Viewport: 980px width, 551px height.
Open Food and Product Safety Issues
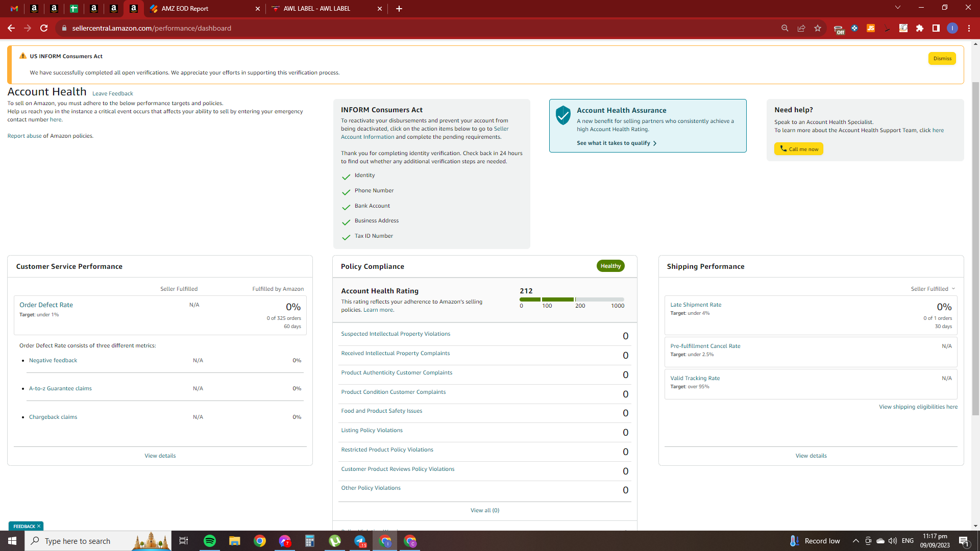coord(382,411)
